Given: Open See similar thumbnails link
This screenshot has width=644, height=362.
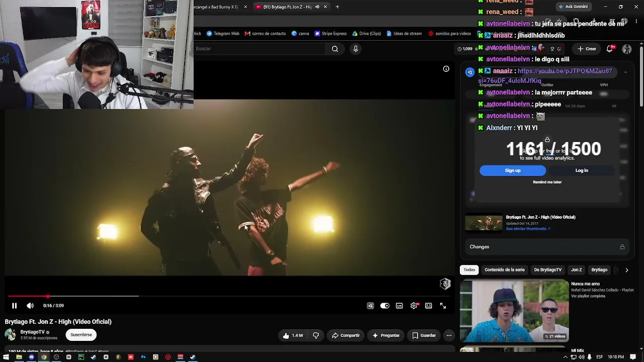Looking at the screenshot, I should pyautogui.click(x=528, y=229).
